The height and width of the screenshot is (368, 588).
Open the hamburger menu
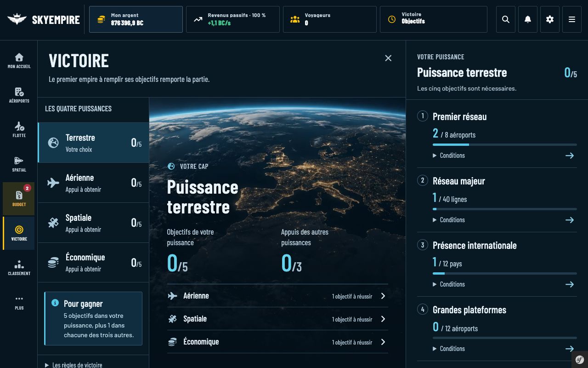pyautogui.click(x=572, y=19)
